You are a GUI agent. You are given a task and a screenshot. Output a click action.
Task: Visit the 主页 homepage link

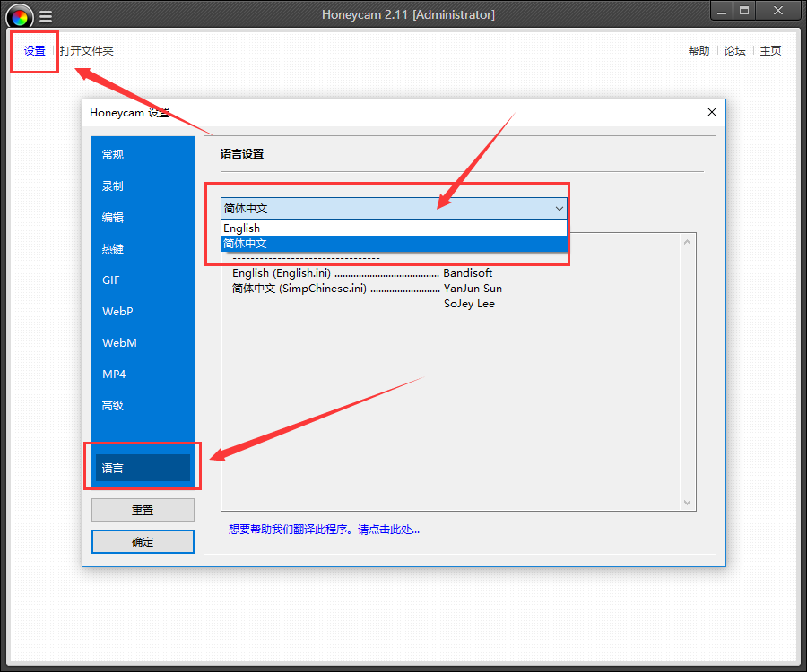coord(770,51)
